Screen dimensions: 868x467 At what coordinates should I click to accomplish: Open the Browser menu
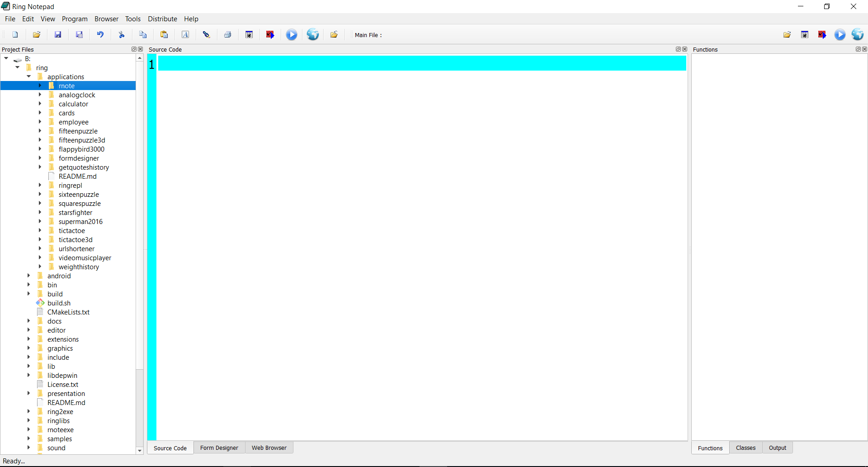106,19
